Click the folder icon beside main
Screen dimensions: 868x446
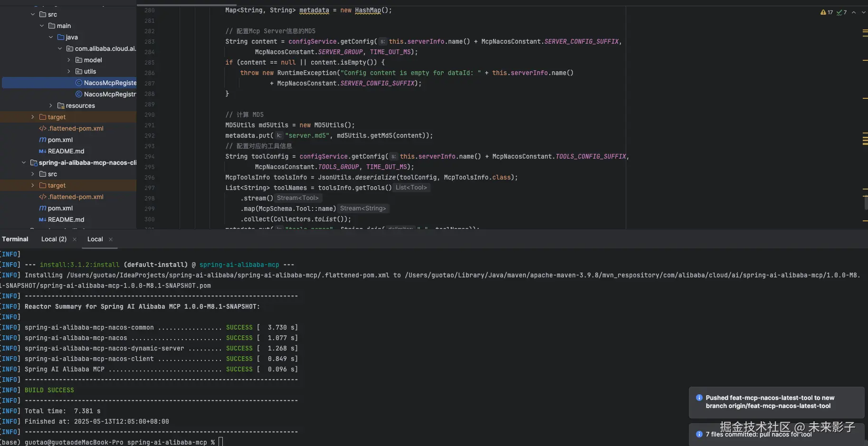tap(52, 26)
